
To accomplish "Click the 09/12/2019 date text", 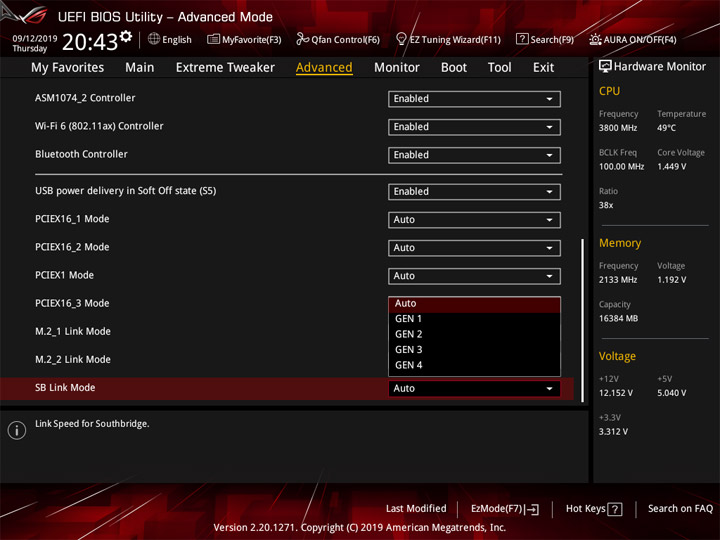I will 34,39.
